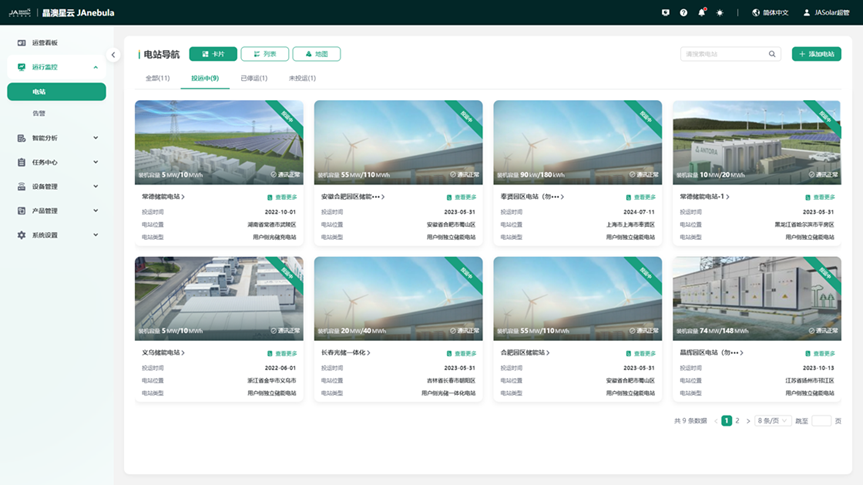The height and width of the screenshot is (485, 863).
Task: Collapse the sidebar with arrow button
Action: tap(113, 55)
